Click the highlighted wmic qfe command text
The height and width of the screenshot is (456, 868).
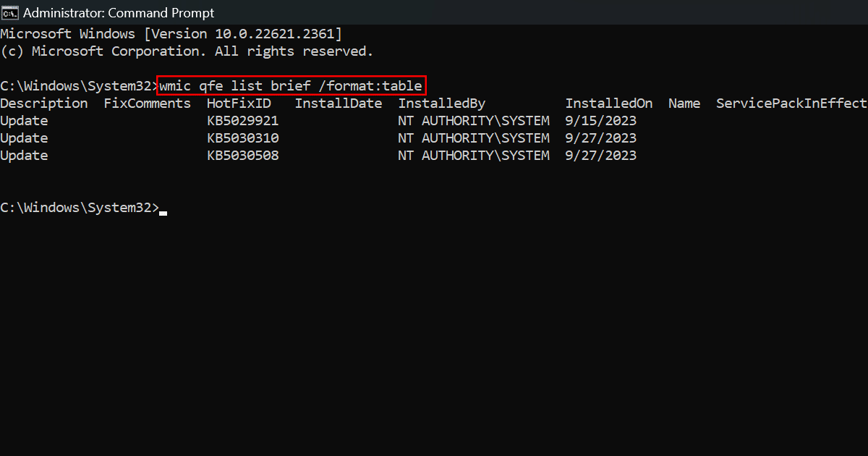(291, 85)
